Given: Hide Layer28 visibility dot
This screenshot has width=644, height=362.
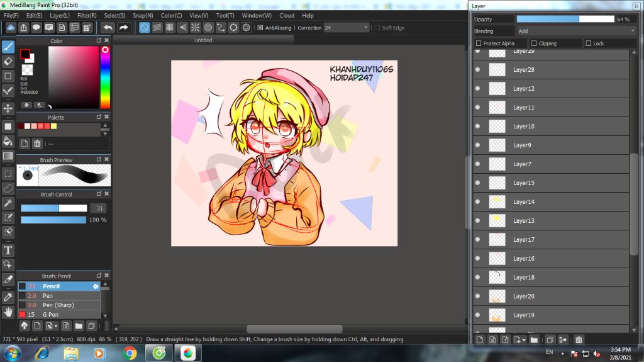Looking at the screenshot, I should pos(477,69).
